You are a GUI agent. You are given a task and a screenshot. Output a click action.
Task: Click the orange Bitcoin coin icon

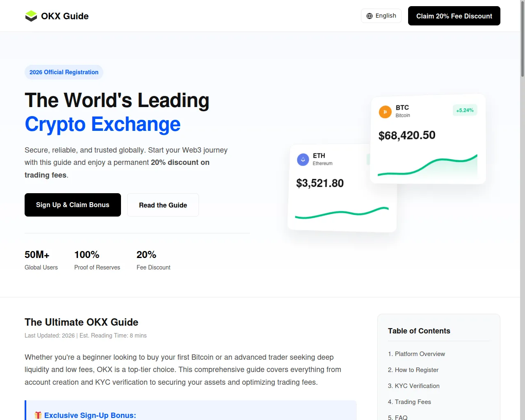click(x=385, y=112)
